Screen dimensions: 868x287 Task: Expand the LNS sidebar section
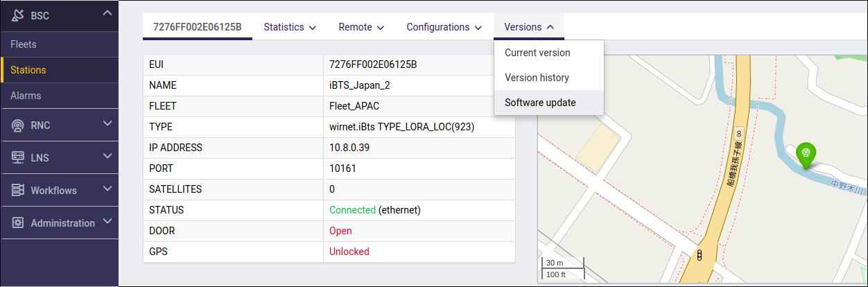(x=107, y=157)
